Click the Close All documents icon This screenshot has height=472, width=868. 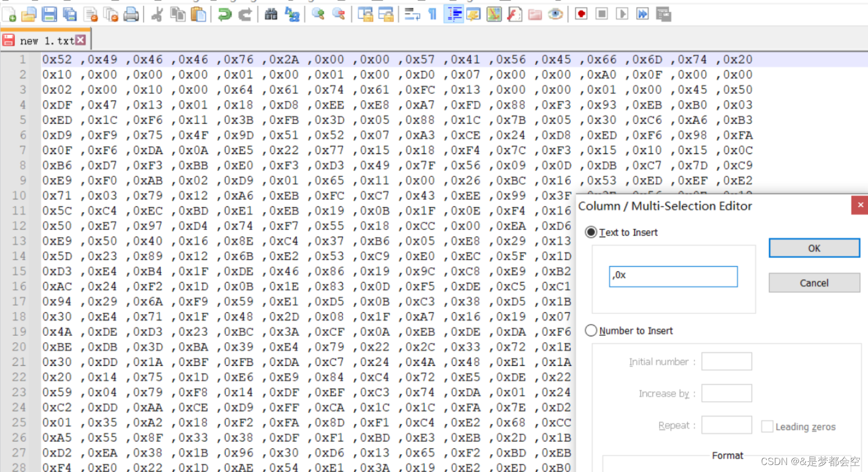coord(111,14)
